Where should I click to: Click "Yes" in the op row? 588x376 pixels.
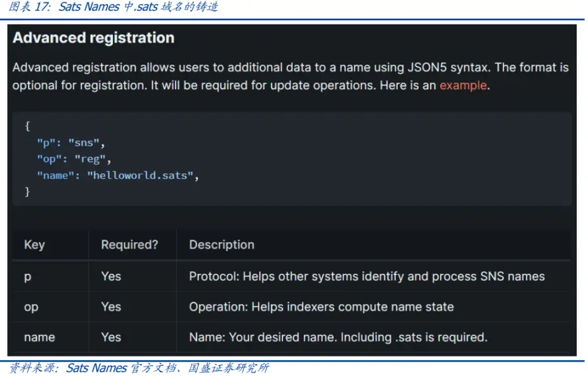tap(111, 306)
